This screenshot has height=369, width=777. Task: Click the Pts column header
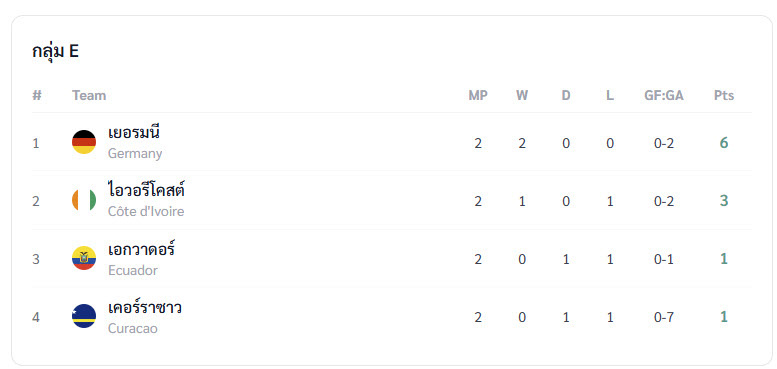(x=724, y=95)
